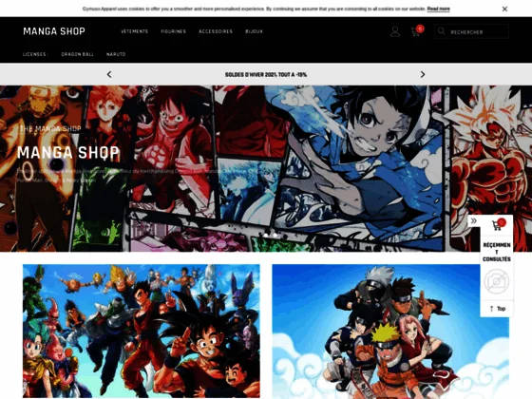Viewport: 532px width, 399px height.
Task: Click the Soldes d'hiver 2021 announcement text
Action: click(x=266, y=75)
